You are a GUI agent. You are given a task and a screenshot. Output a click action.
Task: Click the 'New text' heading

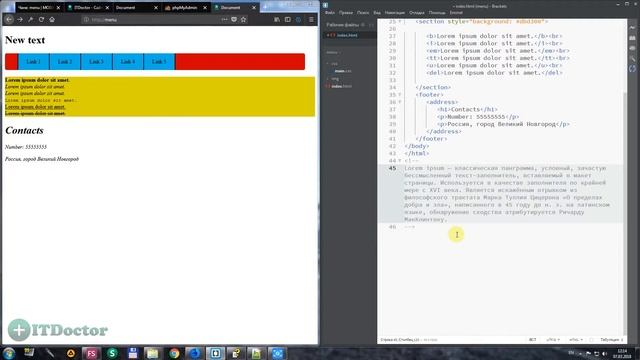coord(25,40)
